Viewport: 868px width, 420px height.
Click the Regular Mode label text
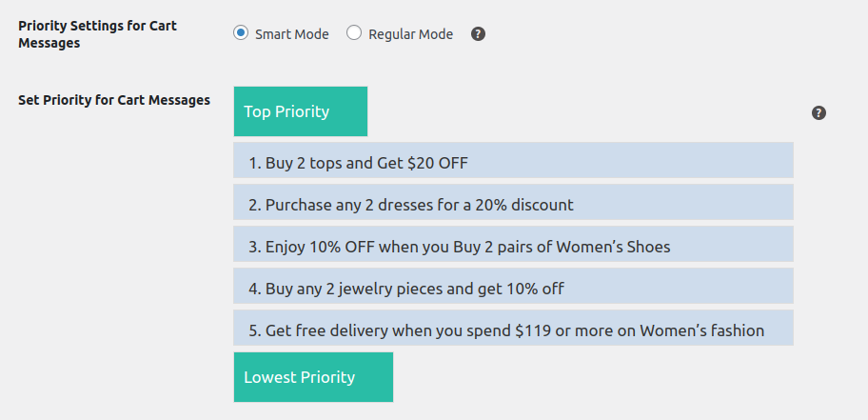(411, 34)
